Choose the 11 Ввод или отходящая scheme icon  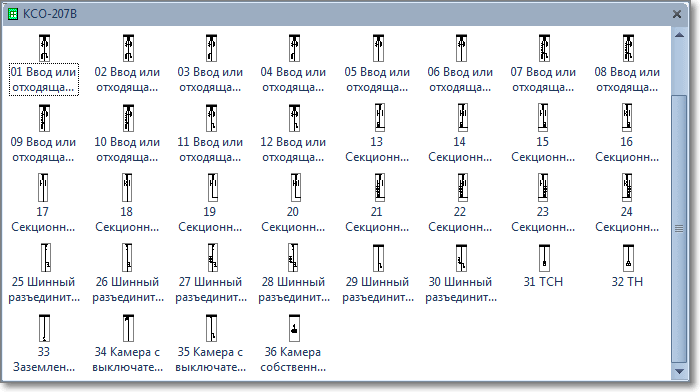211,118
